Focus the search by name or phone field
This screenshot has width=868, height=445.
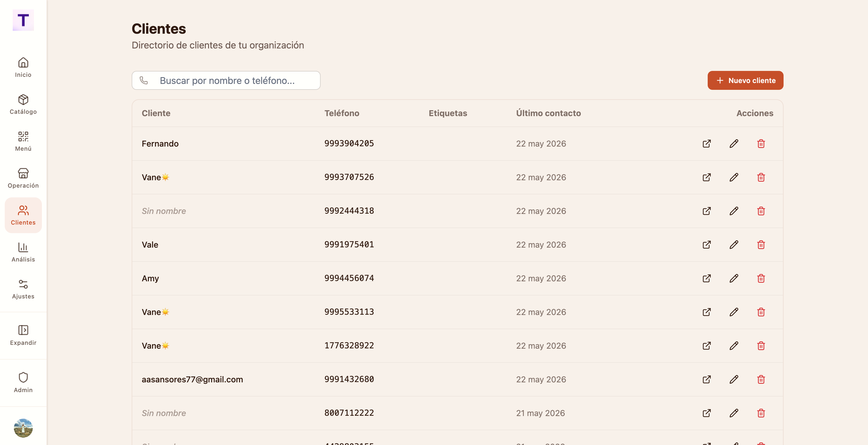pyautogui.click(x=226, y=80)
